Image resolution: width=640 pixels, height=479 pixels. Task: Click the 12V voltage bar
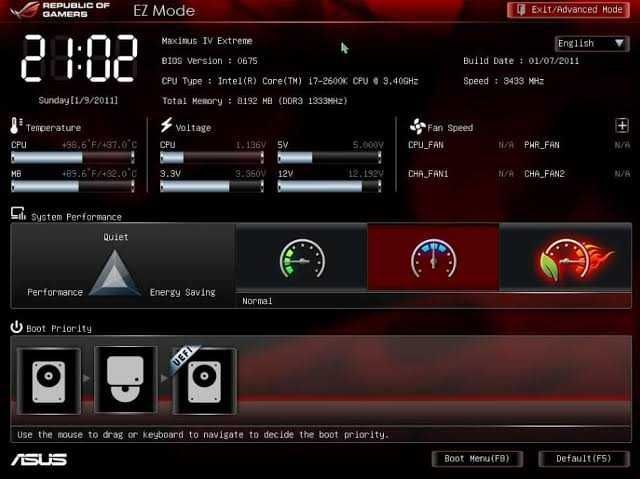click(329, 186)
